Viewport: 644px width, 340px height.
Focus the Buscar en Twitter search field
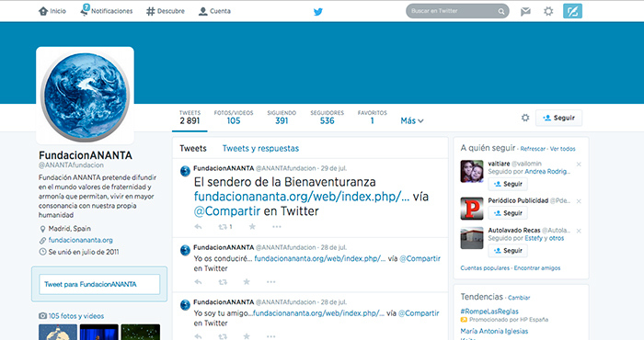(457, 11)
